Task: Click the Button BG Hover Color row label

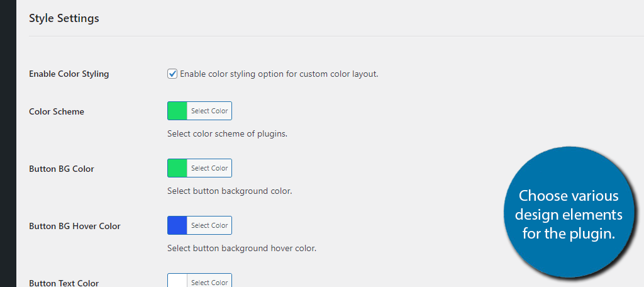Action: tap(75, 226)
